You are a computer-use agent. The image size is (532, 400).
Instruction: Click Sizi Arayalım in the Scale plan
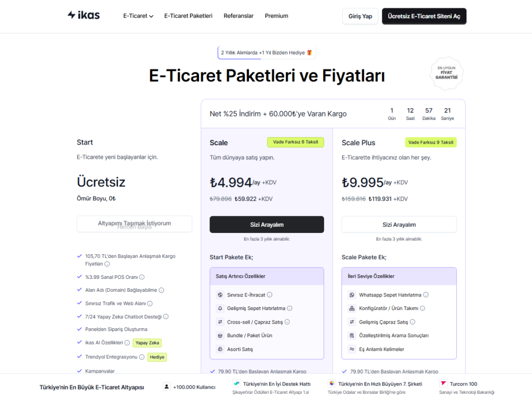click(267, 225)
